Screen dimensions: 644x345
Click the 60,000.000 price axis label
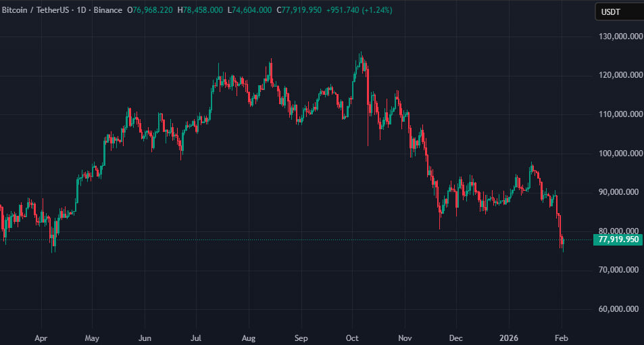pyautogui.click(x=618, y=310)
